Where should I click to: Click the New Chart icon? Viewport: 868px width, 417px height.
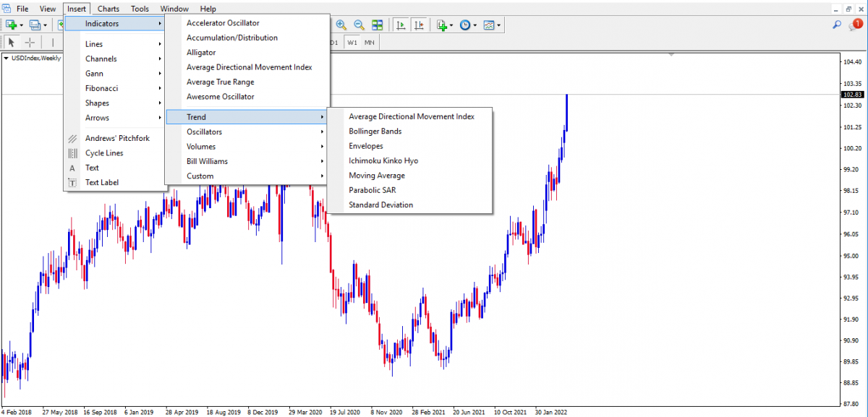point(12,25)
